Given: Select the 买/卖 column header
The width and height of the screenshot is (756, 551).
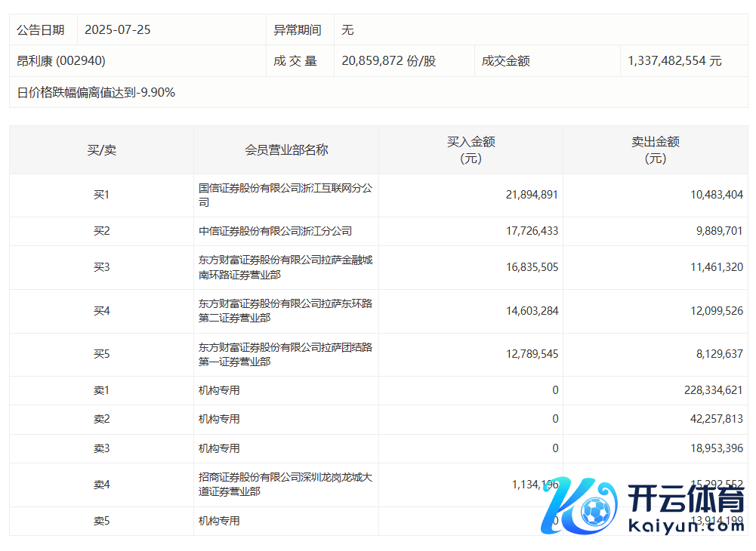Looking at the screenshot, I should tap(101, 150).
